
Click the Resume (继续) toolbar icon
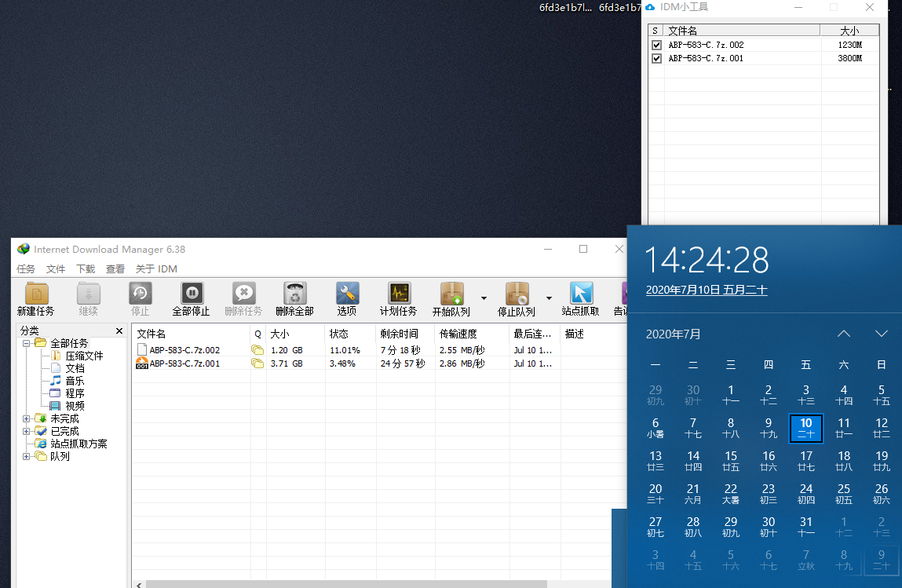(89, 293)
